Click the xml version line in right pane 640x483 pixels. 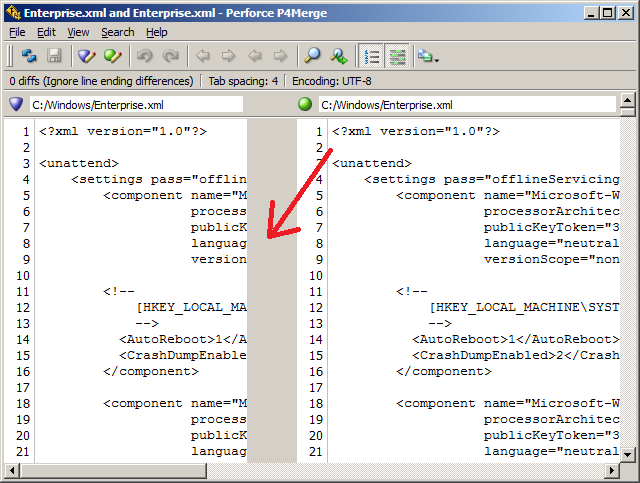tap(416, 131)
